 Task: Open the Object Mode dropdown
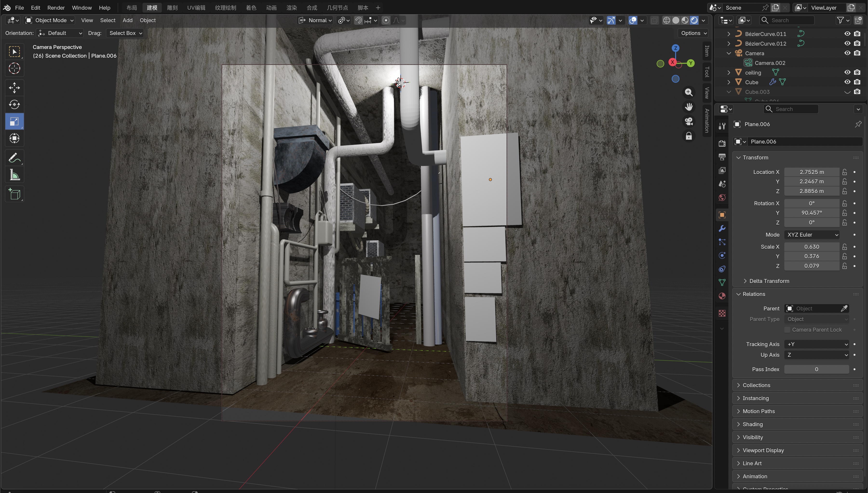pos(49,20)
